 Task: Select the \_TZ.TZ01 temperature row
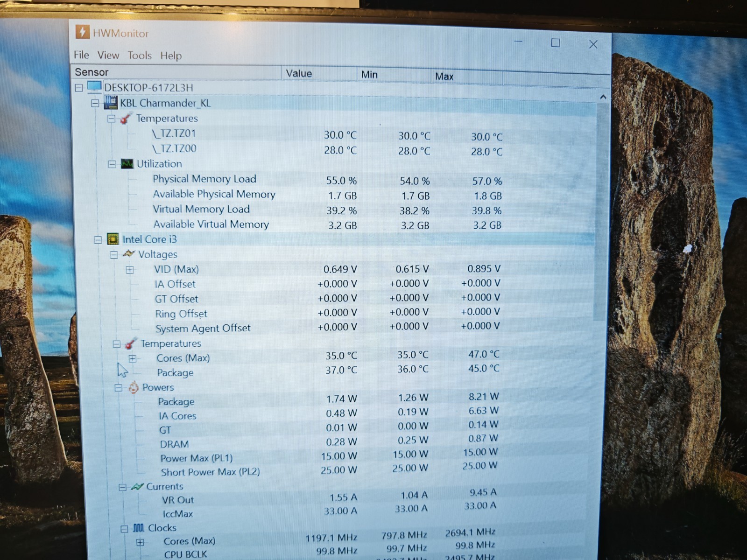[327, 134]
